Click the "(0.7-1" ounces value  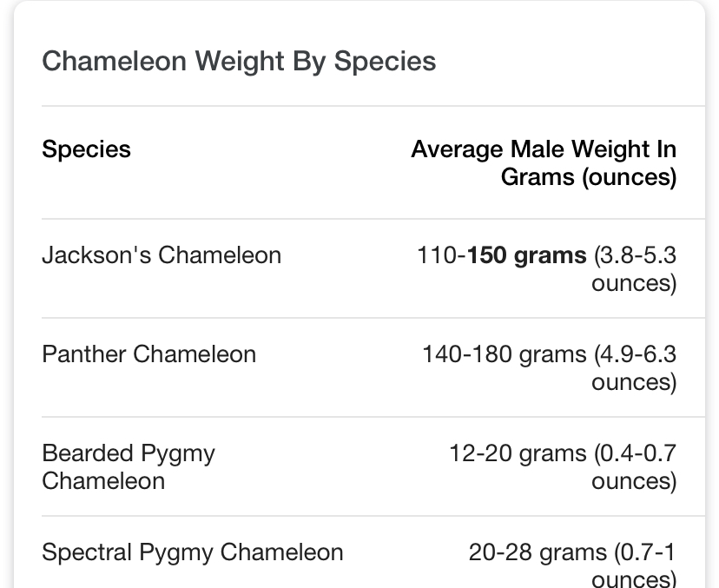(x=645, y=552)
